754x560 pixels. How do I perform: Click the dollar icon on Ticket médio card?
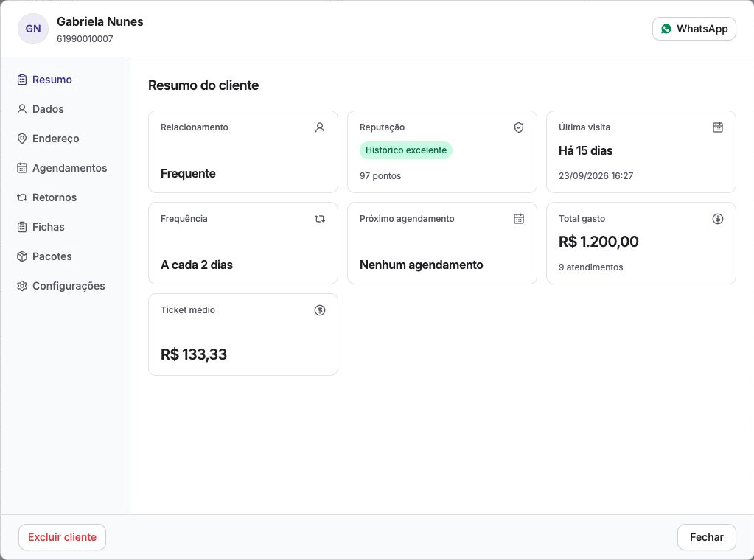320,310
